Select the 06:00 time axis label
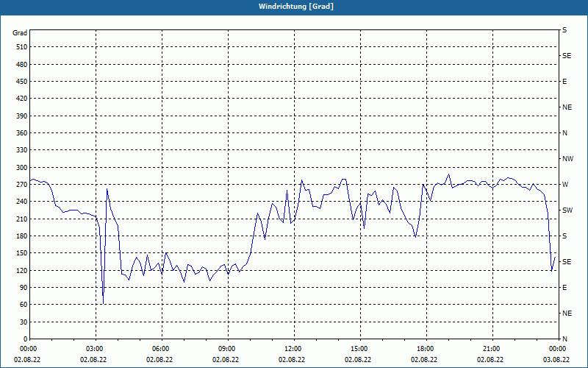This screenshot has width=588, height=368. (162, 348)
